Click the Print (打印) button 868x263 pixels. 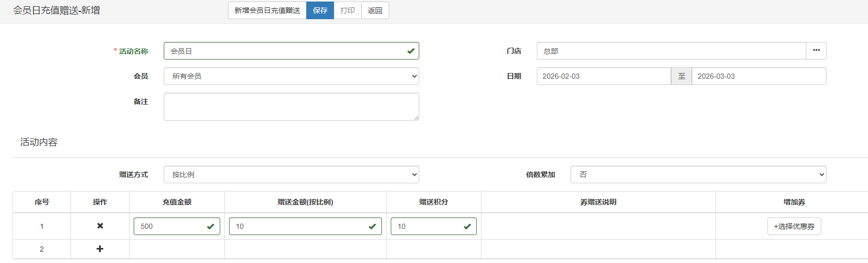click(x=347, y=10)
